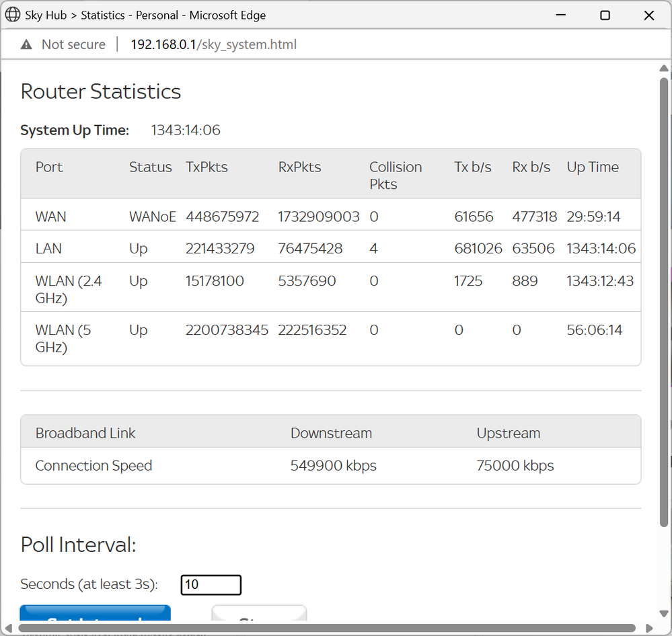This screenshot has height=636, width=672.
Task: Click the WAN port row label
Action: [x=50, y=216]
